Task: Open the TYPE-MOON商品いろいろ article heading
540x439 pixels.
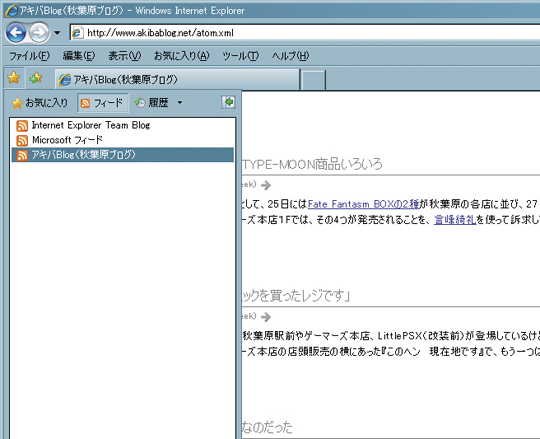Action: [312, 164]
